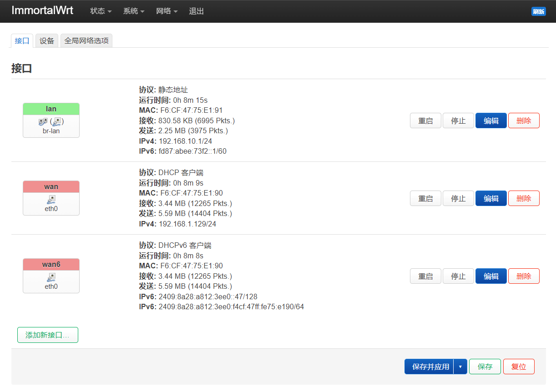Open the 状态 dropdown menu
The image size is (556, 392).
pos(101,11)
